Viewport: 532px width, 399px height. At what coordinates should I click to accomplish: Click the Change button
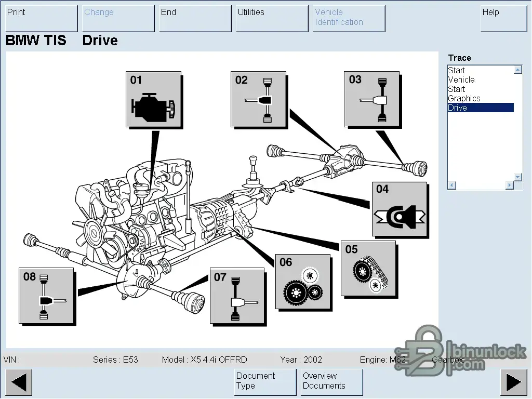pyautogui.click(x=118, y=18)
